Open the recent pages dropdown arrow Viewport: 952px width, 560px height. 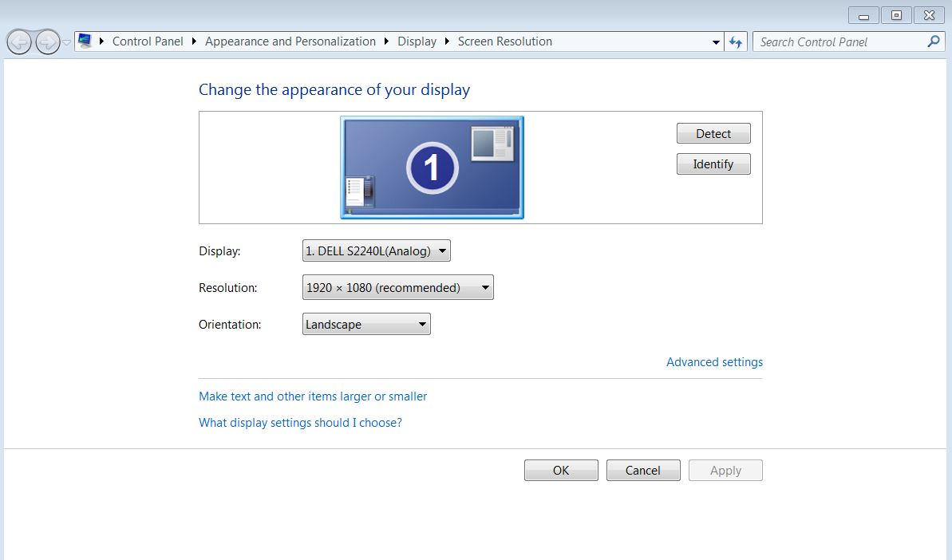[67, 42]
